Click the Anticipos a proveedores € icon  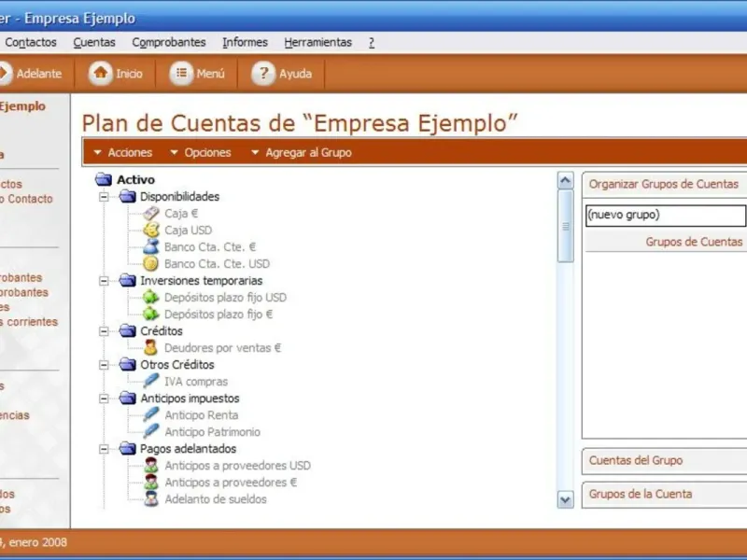[x=151, y=482]
